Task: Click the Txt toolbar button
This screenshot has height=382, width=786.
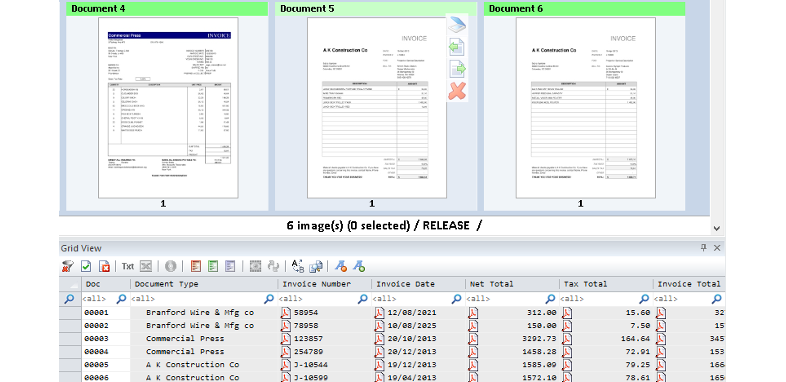Action: pyautogui.click(x=128, y=266)
